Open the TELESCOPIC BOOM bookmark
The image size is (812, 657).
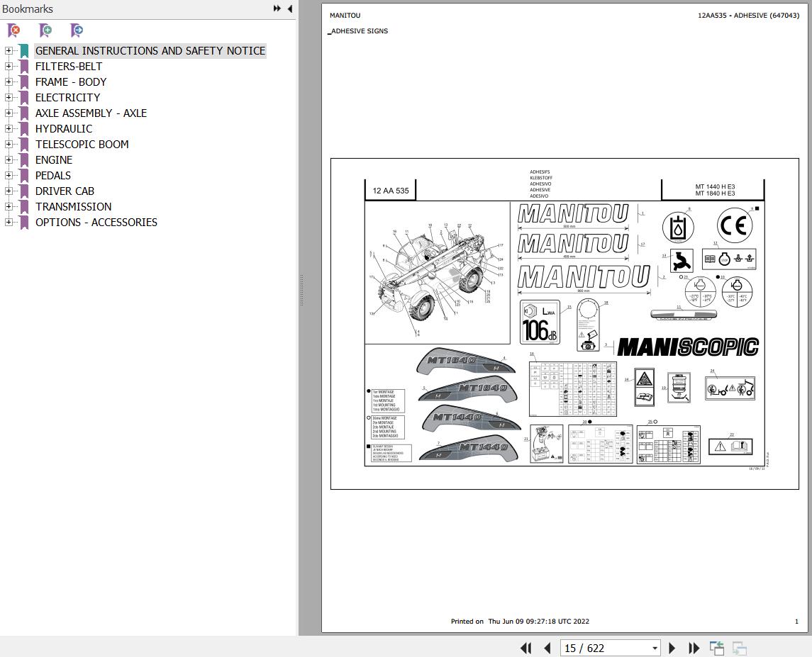pos(82,144)
